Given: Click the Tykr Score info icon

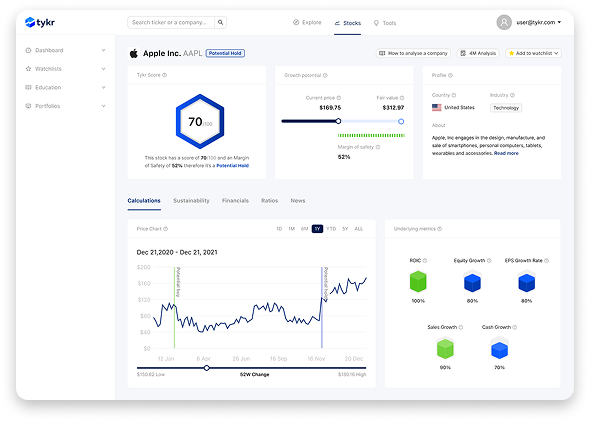Looking at the screenshot, I should [x=164, y=75].
